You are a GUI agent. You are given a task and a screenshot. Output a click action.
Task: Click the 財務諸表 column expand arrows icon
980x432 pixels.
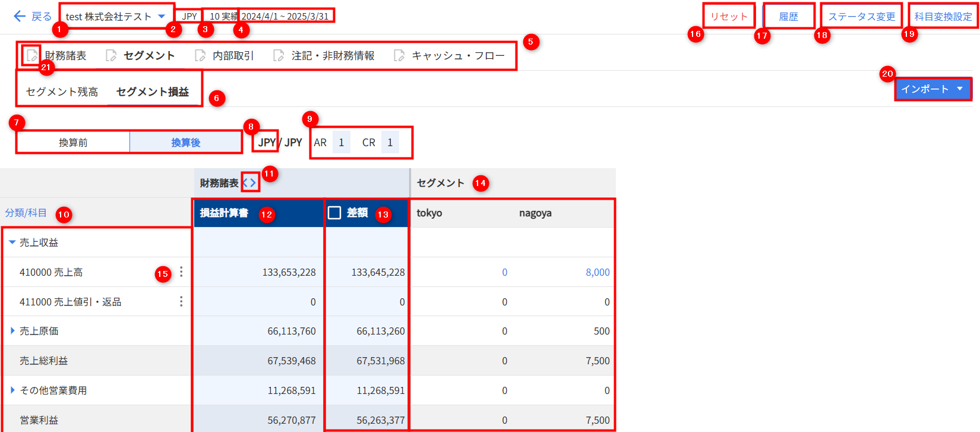(x=249, y=183)
